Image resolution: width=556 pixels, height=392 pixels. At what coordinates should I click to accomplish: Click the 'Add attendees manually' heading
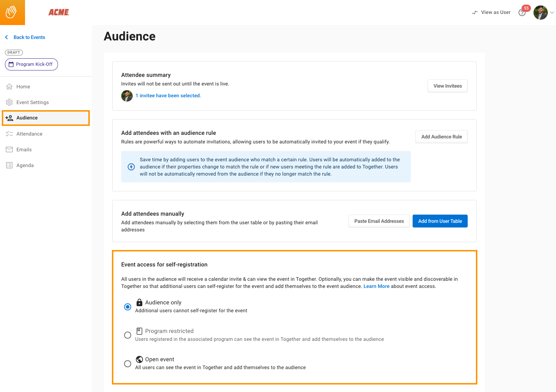153,214
